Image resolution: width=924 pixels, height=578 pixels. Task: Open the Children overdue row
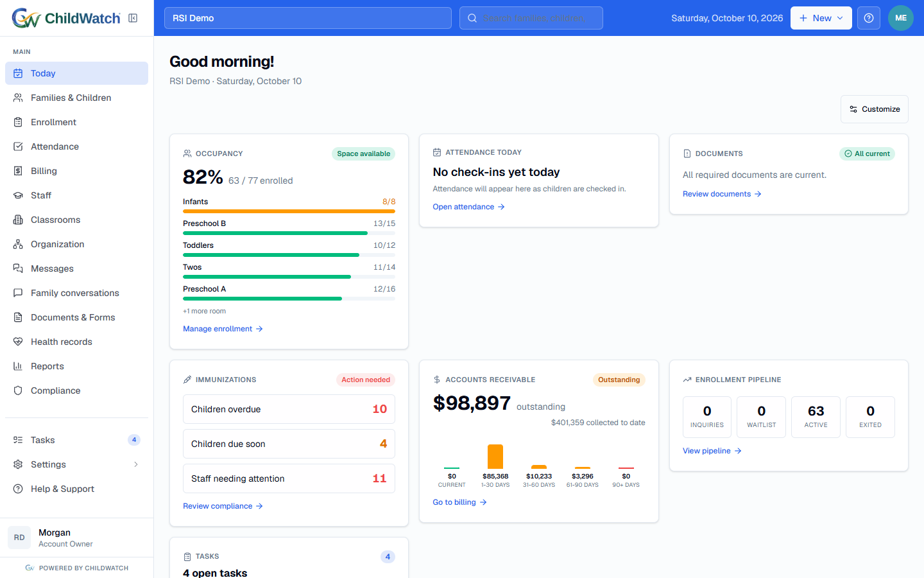click(x=289, y=409)
